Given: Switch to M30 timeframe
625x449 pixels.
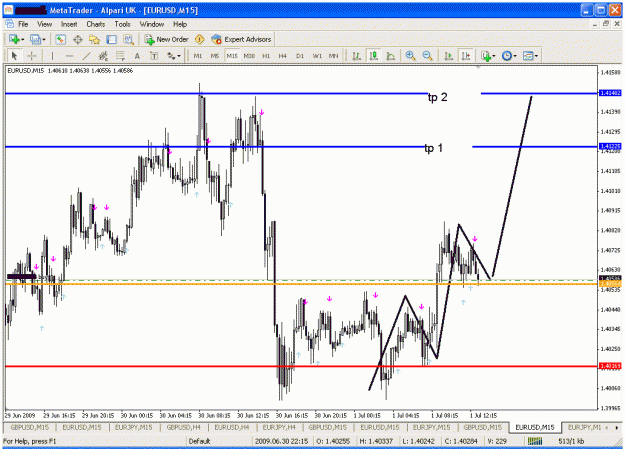Looking at the screenshot, I should click(249, 56).
